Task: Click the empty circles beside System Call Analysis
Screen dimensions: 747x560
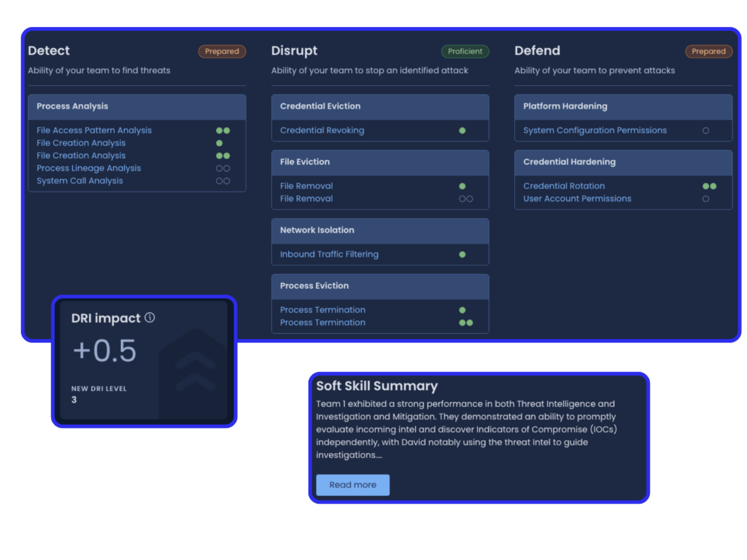Action: pyautogui.click(x=222, y=181)
